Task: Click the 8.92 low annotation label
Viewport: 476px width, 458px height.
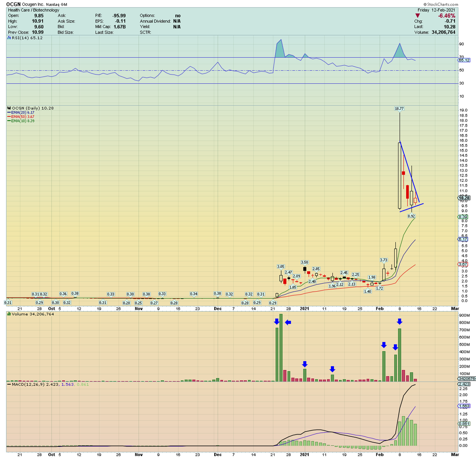Action: pyautogui.click(x=412, y=216)
